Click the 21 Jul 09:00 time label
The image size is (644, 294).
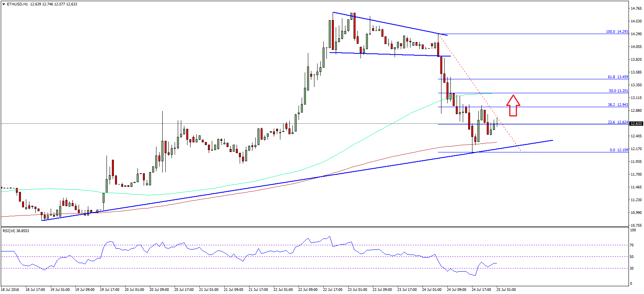pyautogui.click(x=234, y=289)
